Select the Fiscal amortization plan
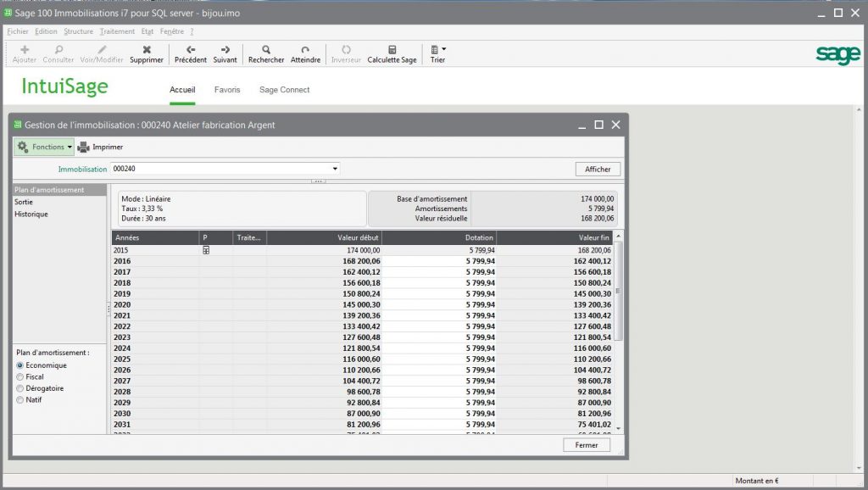 tap(20, 377)
